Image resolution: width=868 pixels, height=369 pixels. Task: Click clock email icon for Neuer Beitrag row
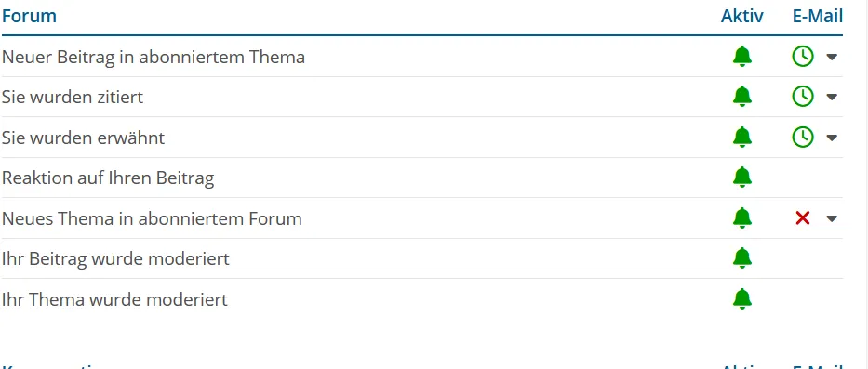click(803, 57)
